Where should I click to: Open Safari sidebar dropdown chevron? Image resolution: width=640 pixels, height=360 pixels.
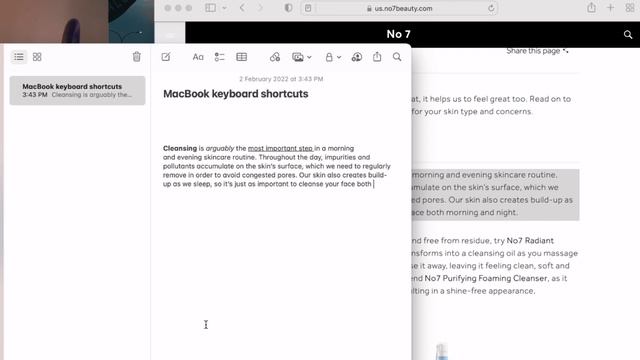point(224,8)
